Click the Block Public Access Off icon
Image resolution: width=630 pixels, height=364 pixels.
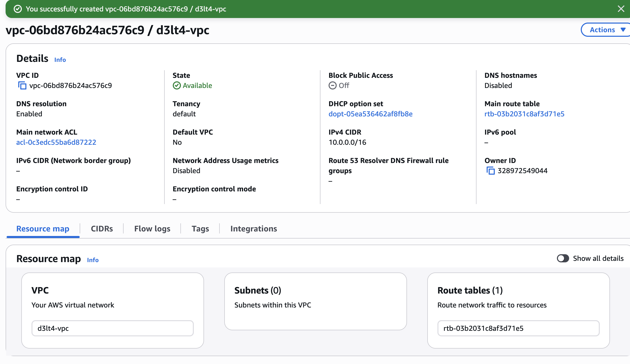(332, 86)
